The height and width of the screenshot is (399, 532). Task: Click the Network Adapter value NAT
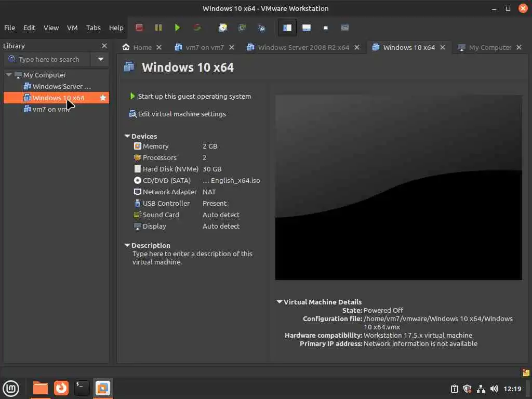tap(209, 192)
